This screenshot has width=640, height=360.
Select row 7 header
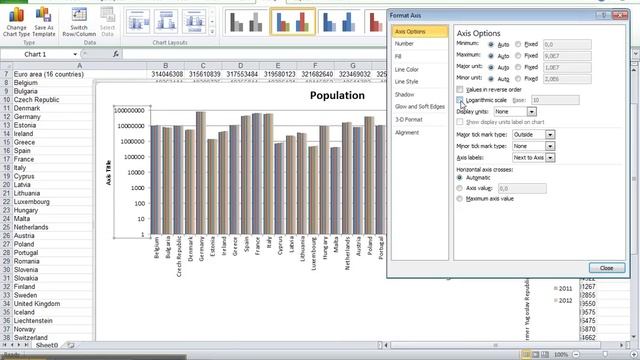(6, 74)
